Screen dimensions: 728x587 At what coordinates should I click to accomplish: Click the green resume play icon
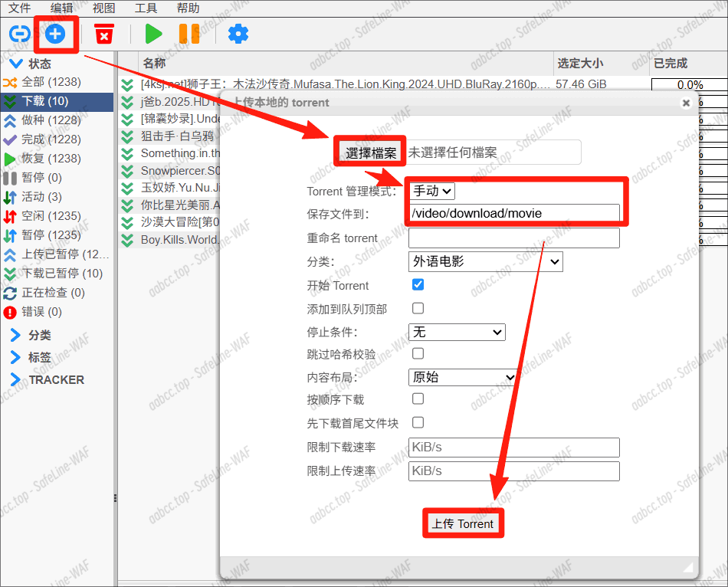[x=153, y=34]
